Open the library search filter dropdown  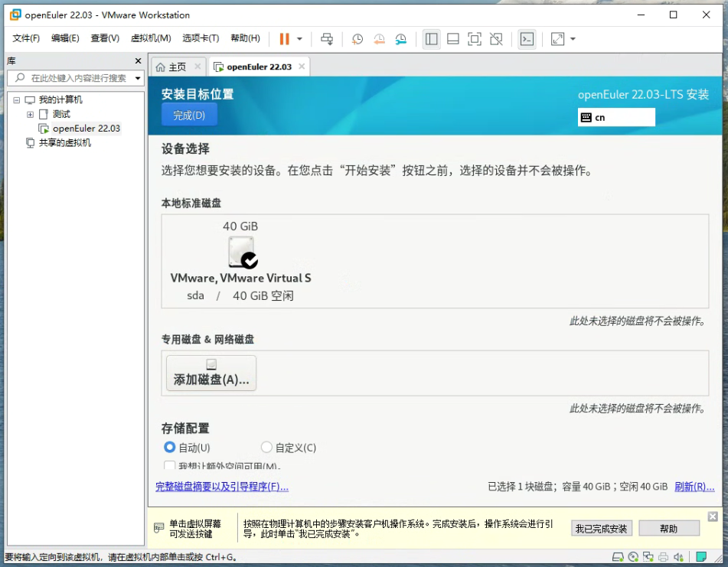tap(138, 78)
